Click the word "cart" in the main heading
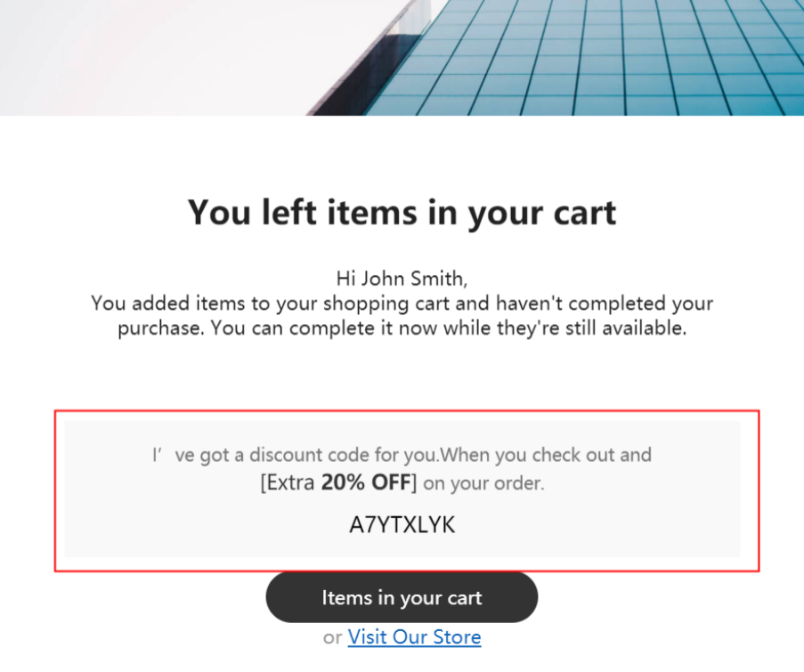The width and height of the screenshot is (804, 672). point(585,214)
